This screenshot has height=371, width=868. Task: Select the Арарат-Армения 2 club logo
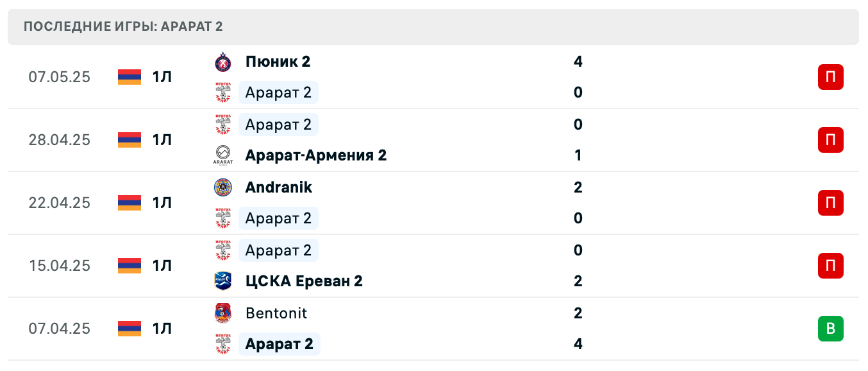[x=222, y=155]
